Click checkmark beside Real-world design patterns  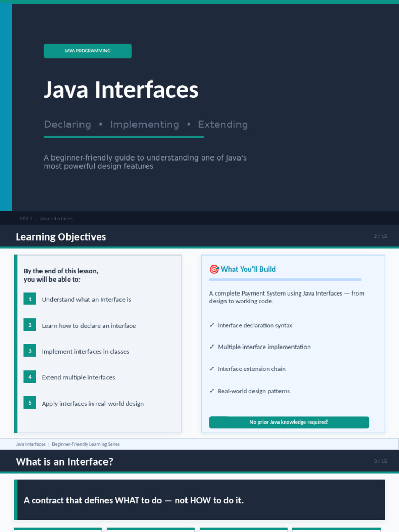tap(212, 391)
